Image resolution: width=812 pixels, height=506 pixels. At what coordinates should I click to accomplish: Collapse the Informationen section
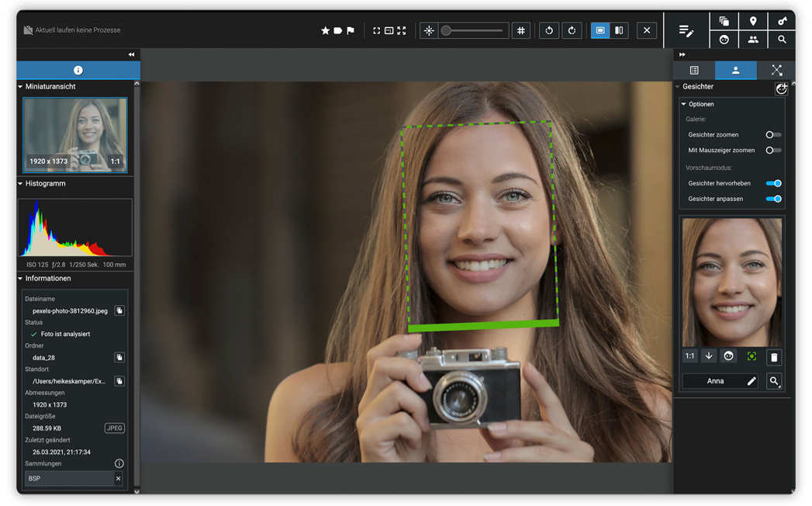(20, 279)
